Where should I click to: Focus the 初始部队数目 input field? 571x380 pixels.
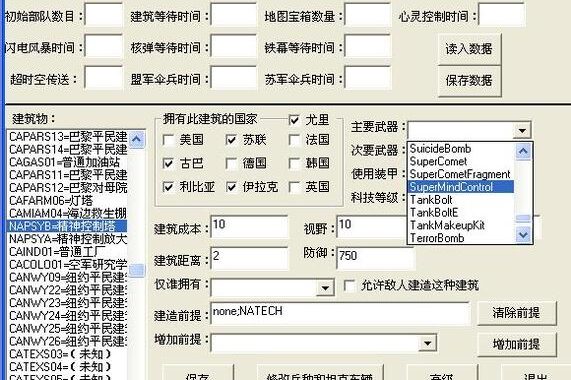point(104,15)
